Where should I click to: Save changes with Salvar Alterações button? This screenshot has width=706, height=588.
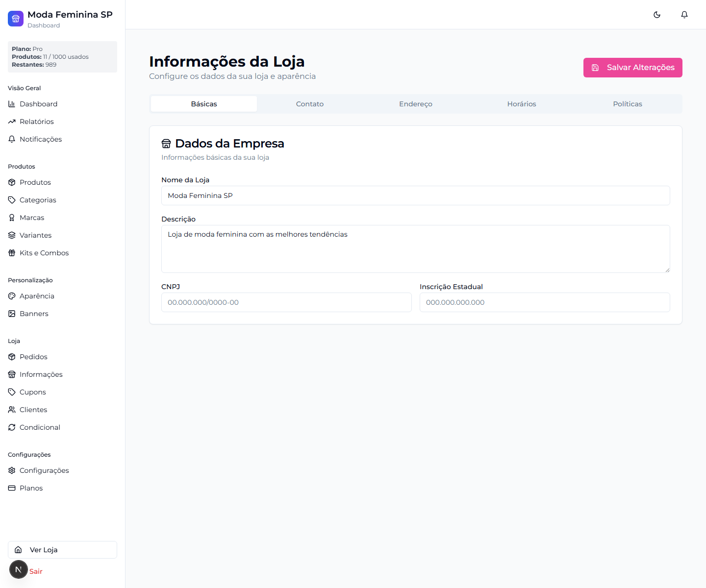click(633, 68)
